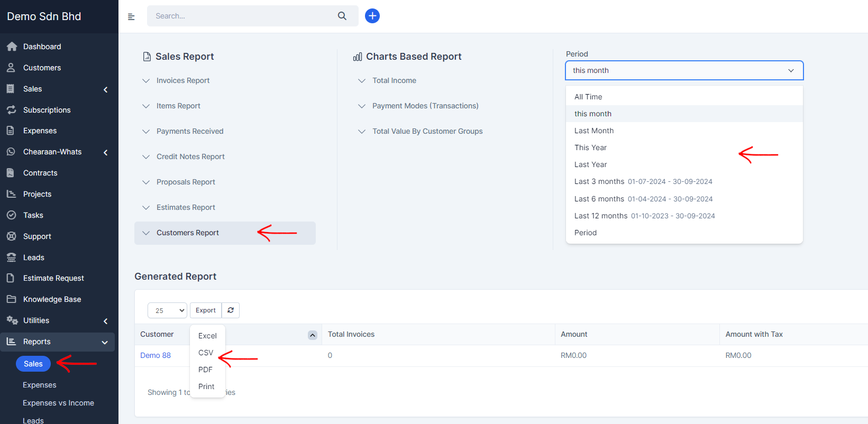Click the Export button

205,310
